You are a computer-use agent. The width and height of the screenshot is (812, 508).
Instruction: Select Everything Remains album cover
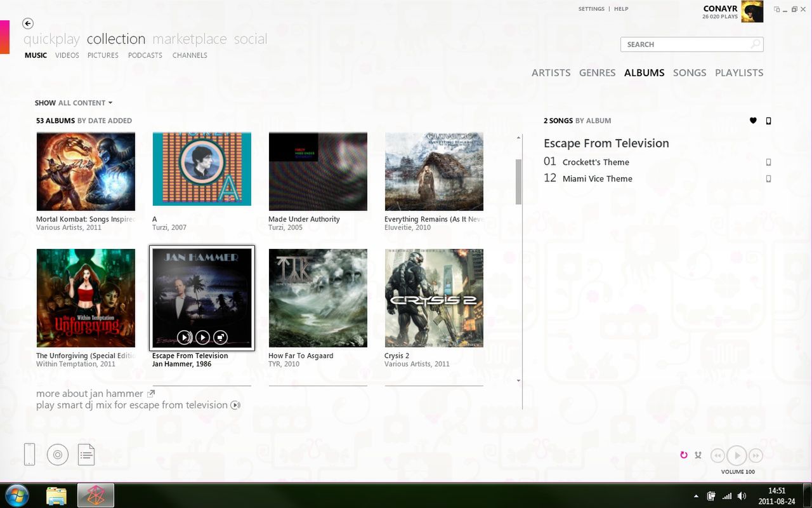(x=434, y=171)
